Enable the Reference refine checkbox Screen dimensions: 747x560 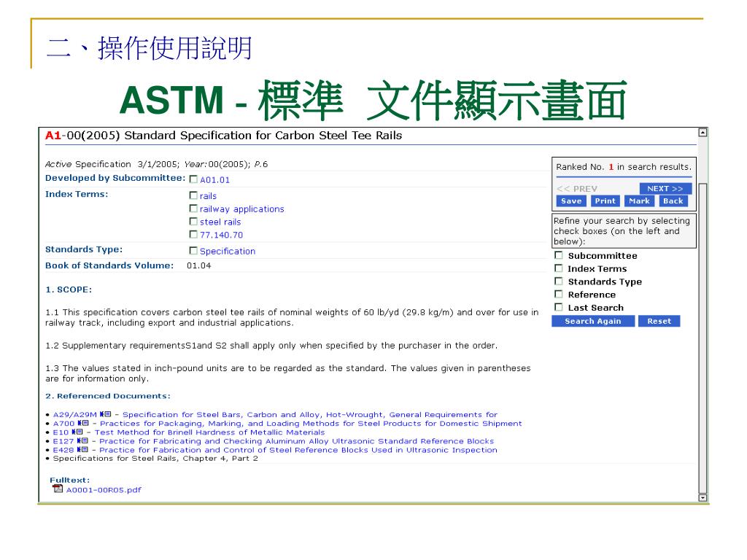click(558, 295)
